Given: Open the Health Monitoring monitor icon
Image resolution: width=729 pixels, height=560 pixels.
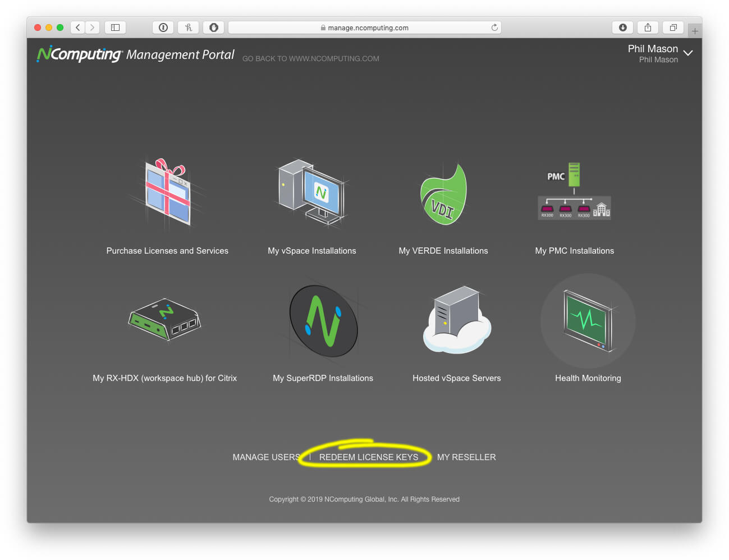Looking at the screenshot, I should click(x=588, y=320).
